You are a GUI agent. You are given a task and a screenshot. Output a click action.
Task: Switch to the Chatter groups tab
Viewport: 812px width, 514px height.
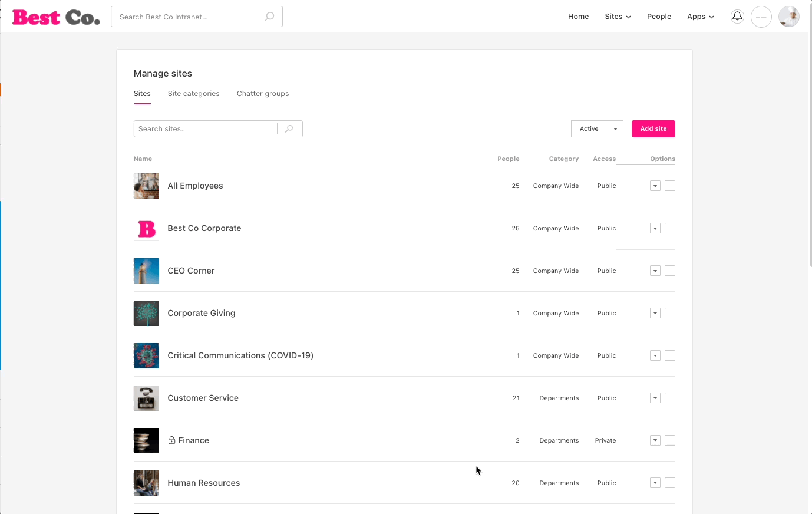pos(263,94)
